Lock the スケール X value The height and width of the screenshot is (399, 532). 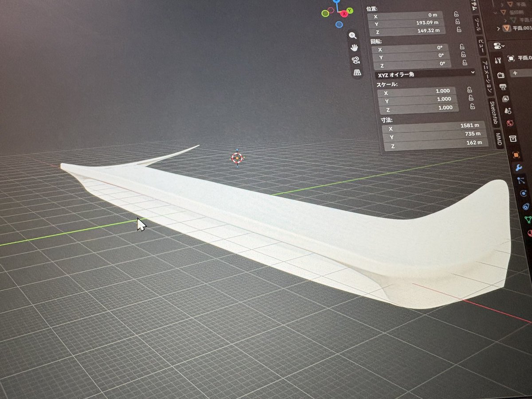click(x=469, y=89)
